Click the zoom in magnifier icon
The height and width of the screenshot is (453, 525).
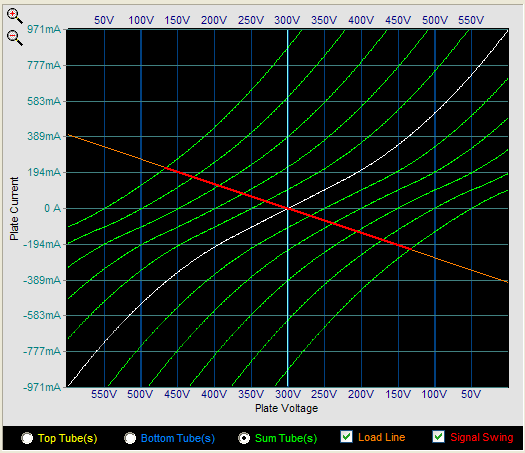[x=15, y=16]
